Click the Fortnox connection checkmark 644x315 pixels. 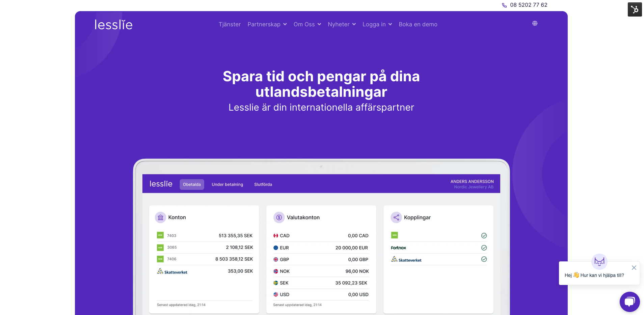[x=484, y=248]
